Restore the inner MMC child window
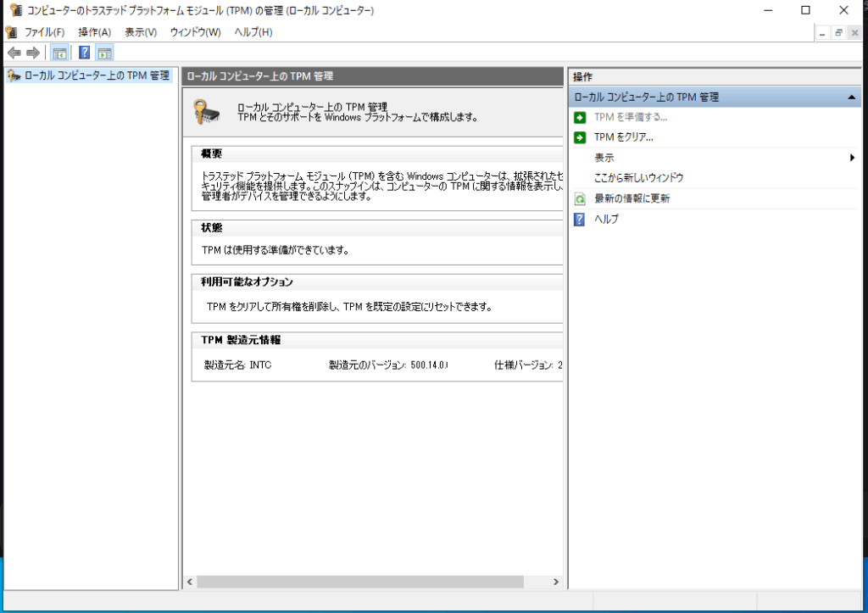 (x=838, y=32)
